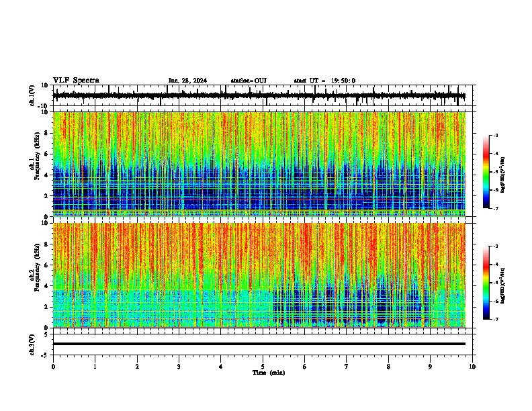Click the ch.2 "Frequency (kHz)" axis label

[x=37, y=267]
